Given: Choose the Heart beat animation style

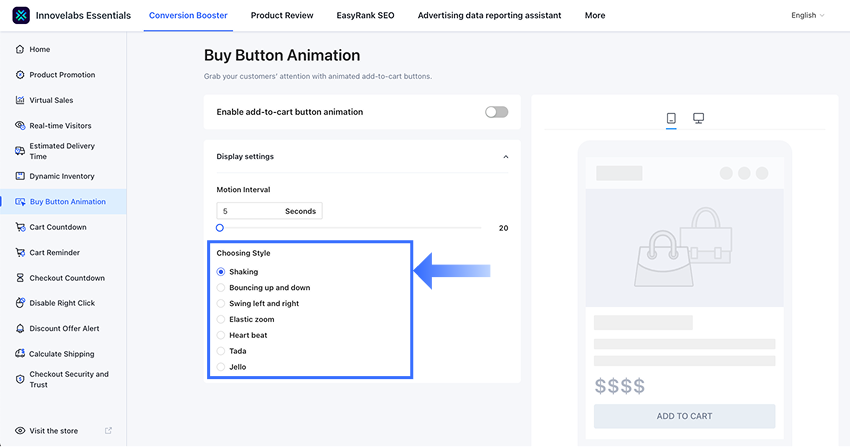Looking at the screenshot, I should [221, 335].
